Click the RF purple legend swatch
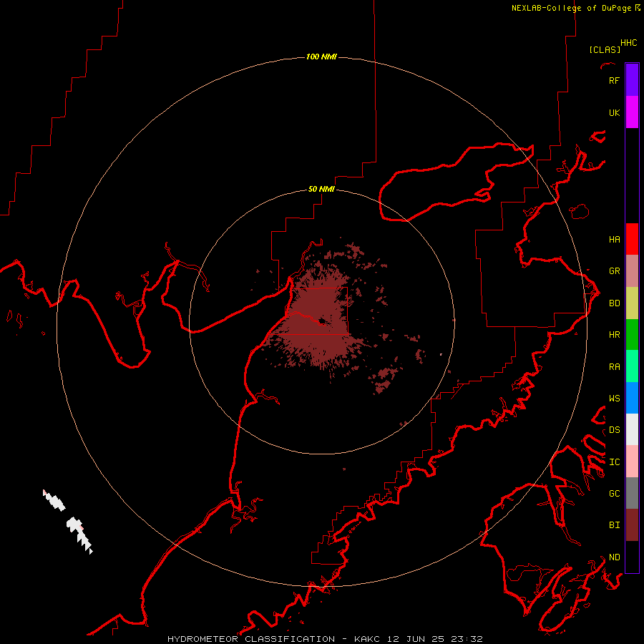Screen dimensions: 644x644 (x=632, y=80)
